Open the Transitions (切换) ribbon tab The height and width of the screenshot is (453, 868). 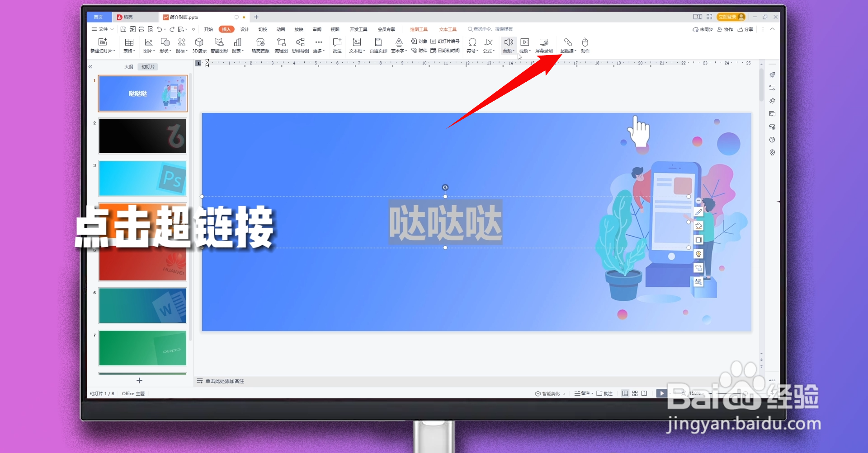coord(263,29)
